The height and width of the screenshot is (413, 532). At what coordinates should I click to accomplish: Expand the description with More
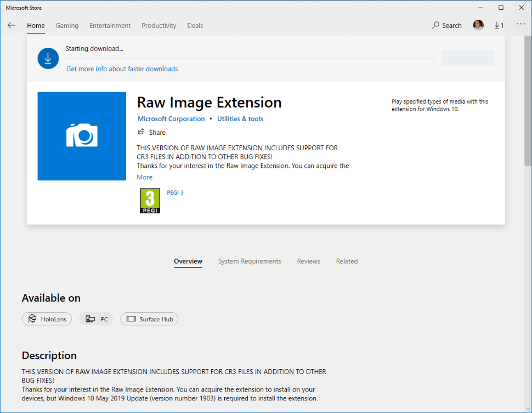tap(145, 177)
